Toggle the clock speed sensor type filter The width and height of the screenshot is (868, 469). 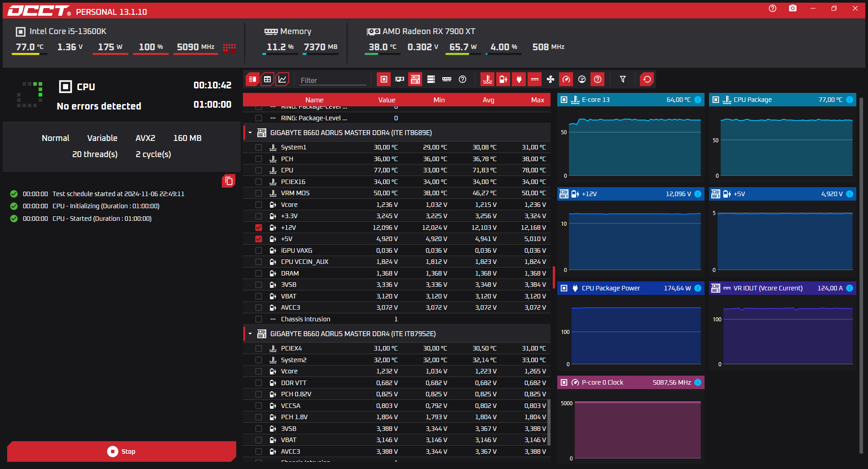pyautogui.click(x=566, y=79)
